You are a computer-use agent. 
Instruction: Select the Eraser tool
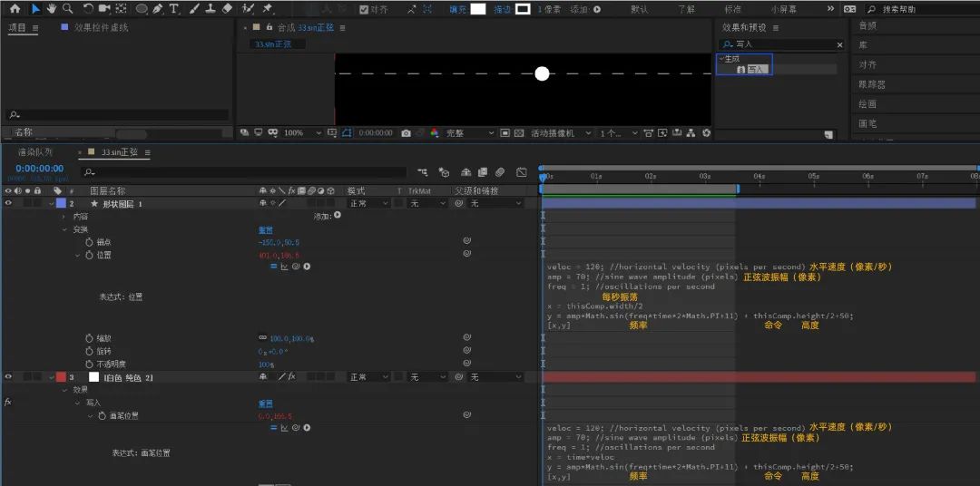pos(227,9)
